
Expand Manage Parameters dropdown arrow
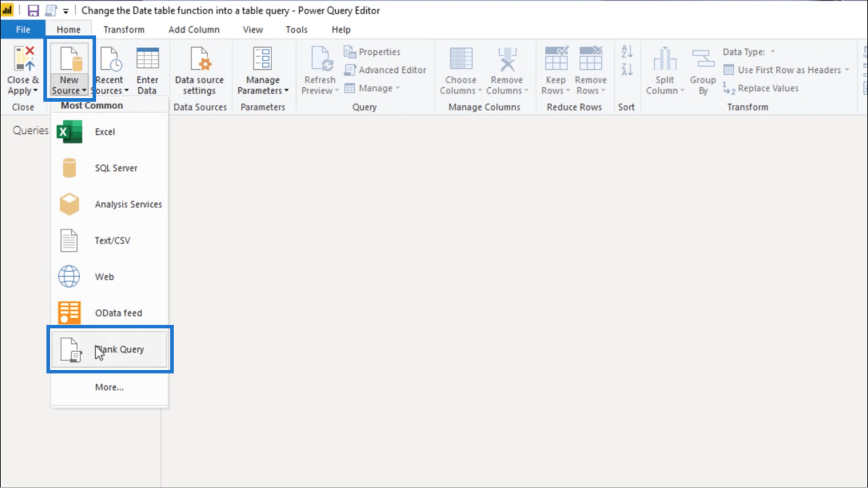(286, 91)
